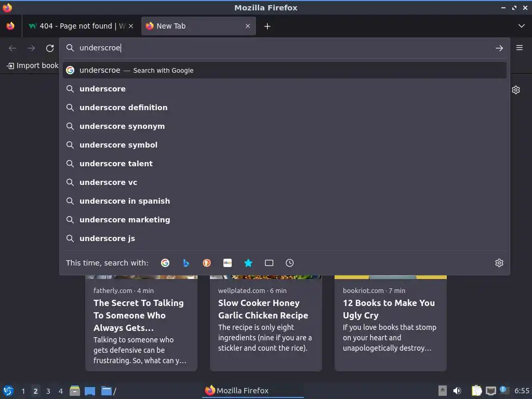Open the taskbar start menu icon
This screenshot has width=532, height=399.
(8, 391)
